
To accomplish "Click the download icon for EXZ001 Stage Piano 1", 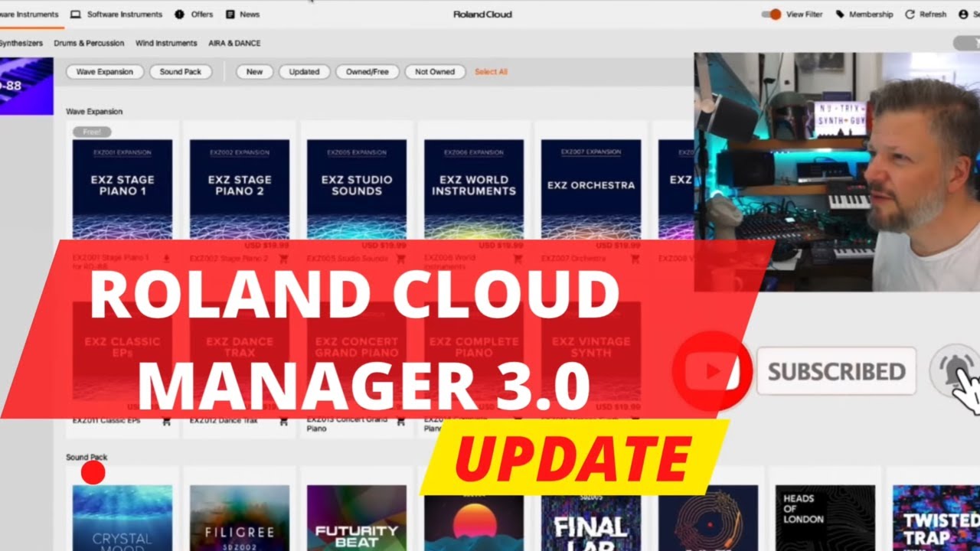I will [x=166, y=259].
